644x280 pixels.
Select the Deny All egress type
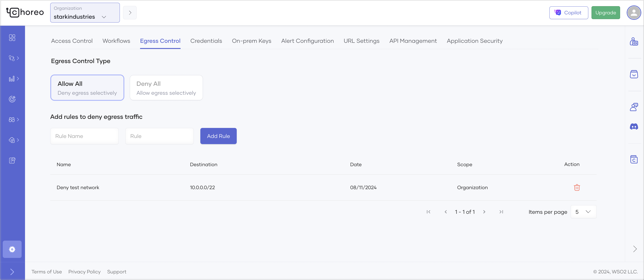point(166,88)
